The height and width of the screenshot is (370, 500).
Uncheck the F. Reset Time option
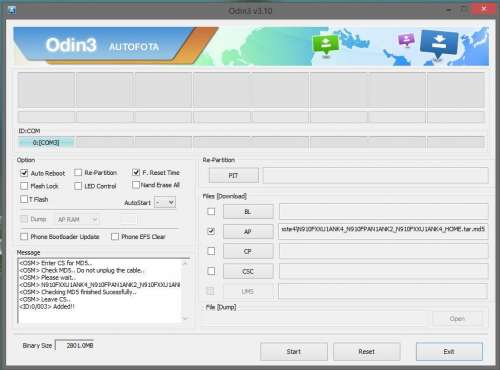pos(136,172)
